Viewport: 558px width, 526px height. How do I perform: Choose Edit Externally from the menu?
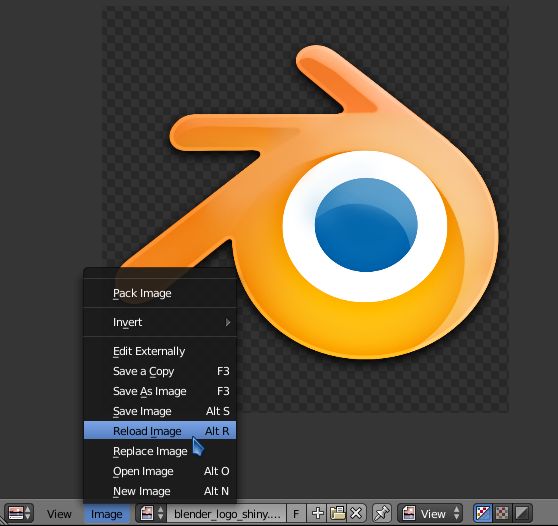point(160,351)
